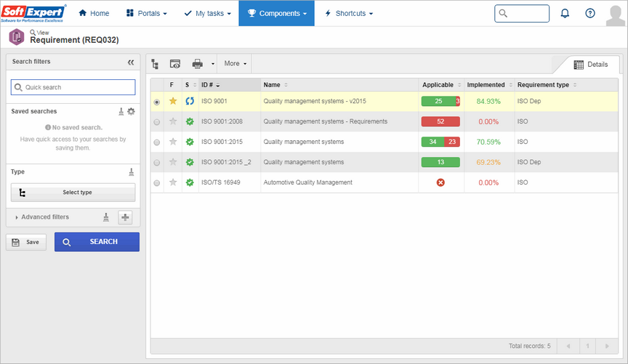The width and height of the screenshot is (628, 364).
Task: Sort by Requirement type column
Action: pyautogui.click(x=547, y=85)
